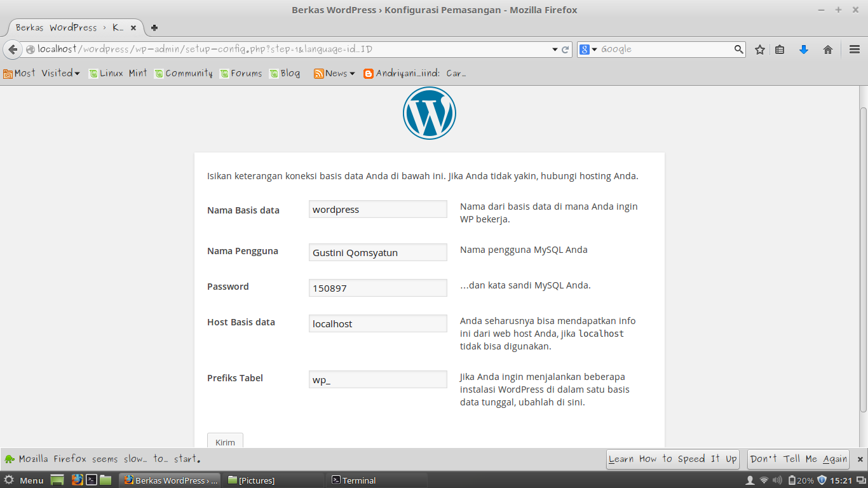
Task: Click text '…dan kata sandi MySQL Anda.'
Action: [526, 285]
